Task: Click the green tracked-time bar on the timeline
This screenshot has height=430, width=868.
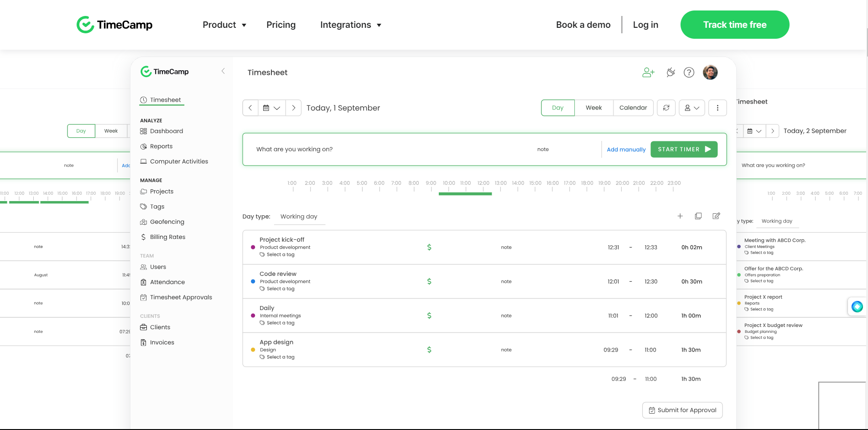Action: pyautogui.click(x=465, y=194)
